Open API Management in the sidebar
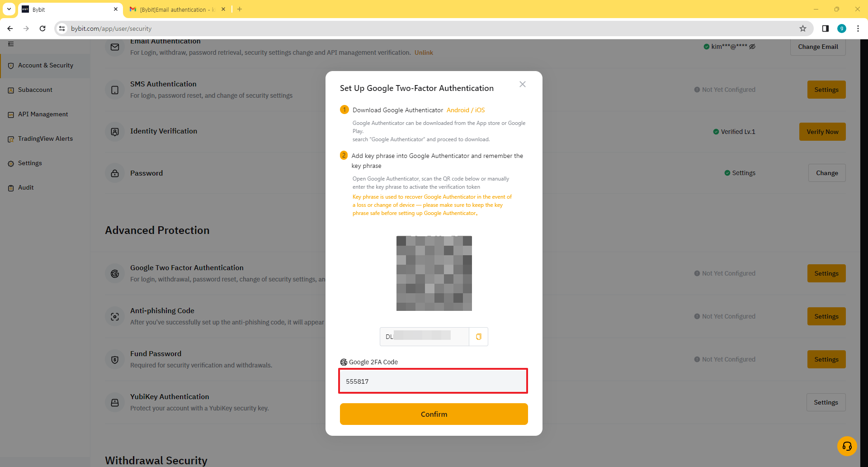 [x=43, y=114]
